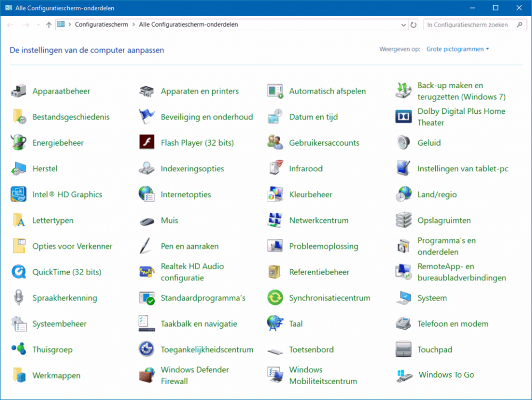Open the Thuisgroep icon

[19, 349]
